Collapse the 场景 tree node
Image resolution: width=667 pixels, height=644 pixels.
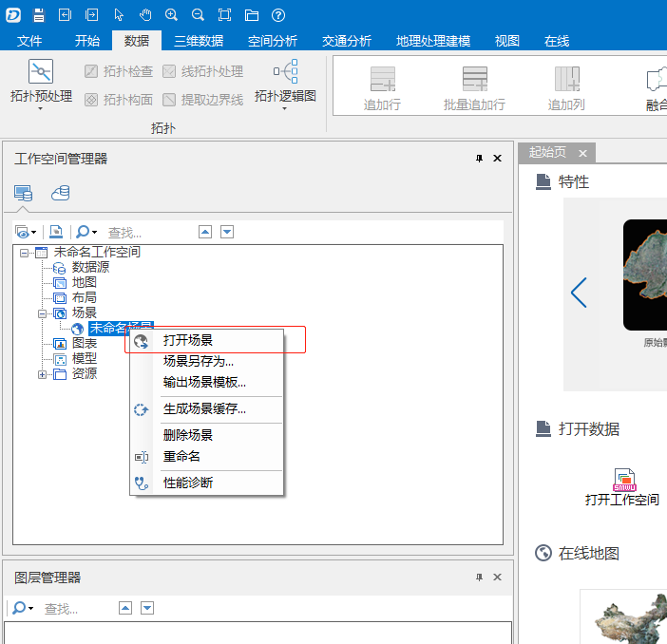tap(43, 313)
